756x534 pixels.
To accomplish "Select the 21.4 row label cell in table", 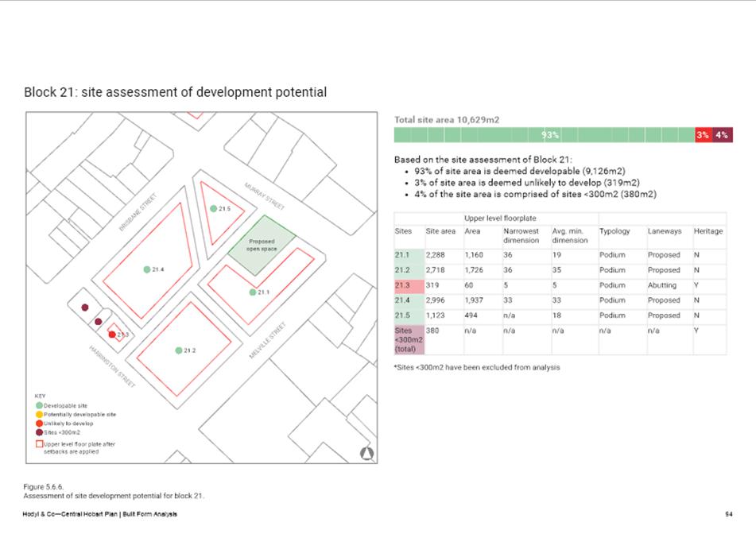I will coord(409,300).
